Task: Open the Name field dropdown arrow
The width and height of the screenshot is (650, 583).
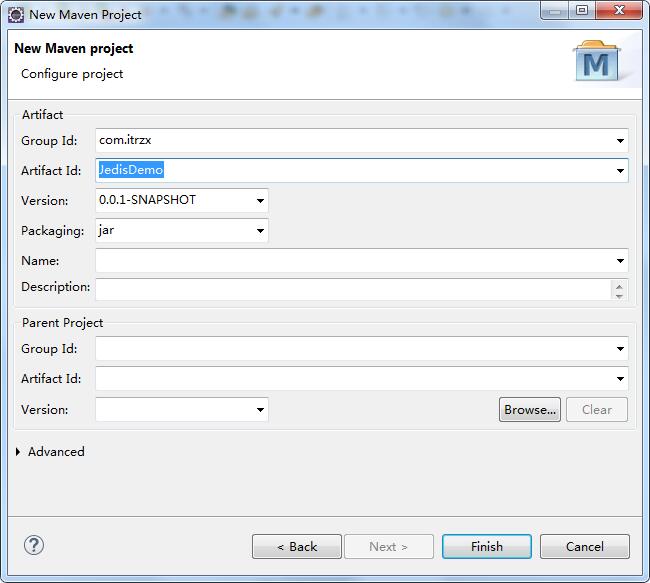Action: [620, 261]
